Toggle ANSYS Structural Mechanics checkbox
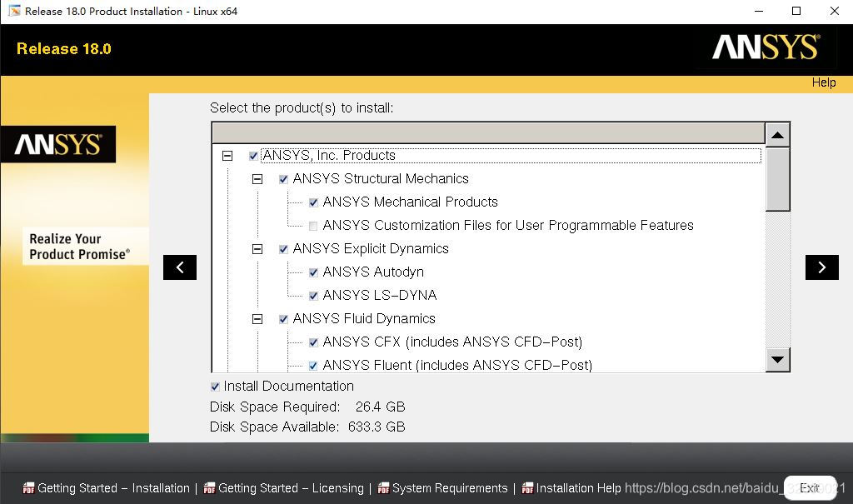The width and height of the screenshot is (853, 504). tap(283, 179)
